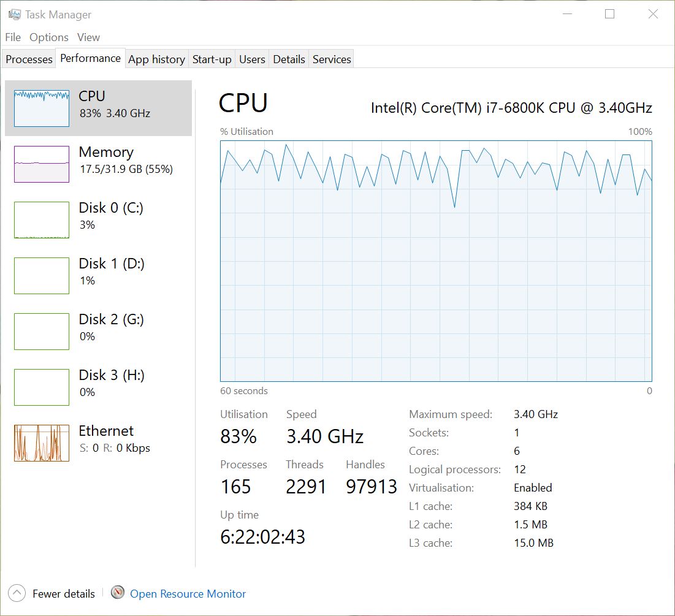
Task: Open the Users tab
Action: [252, 59]
